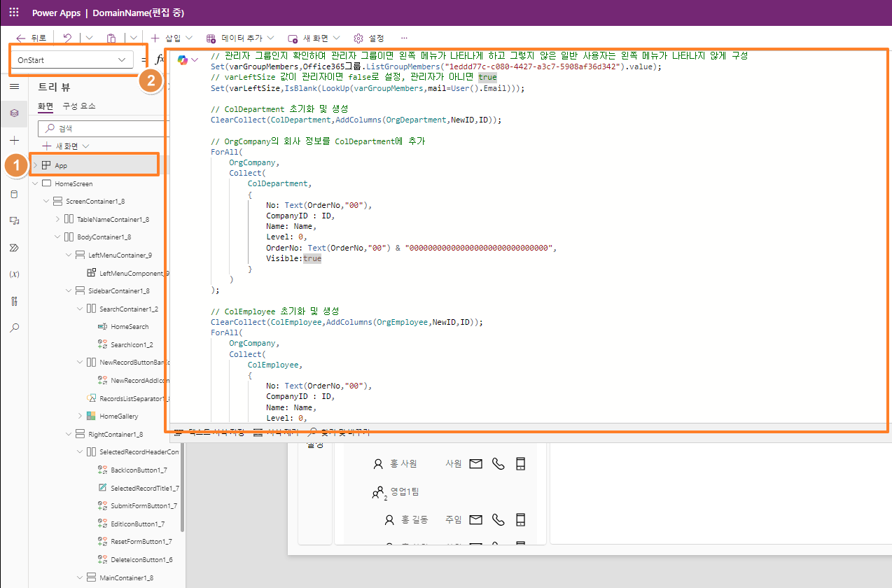Screen dimensions: 892x588
Task: Open the Media icon in left sidebar
Action: [14, 220]
